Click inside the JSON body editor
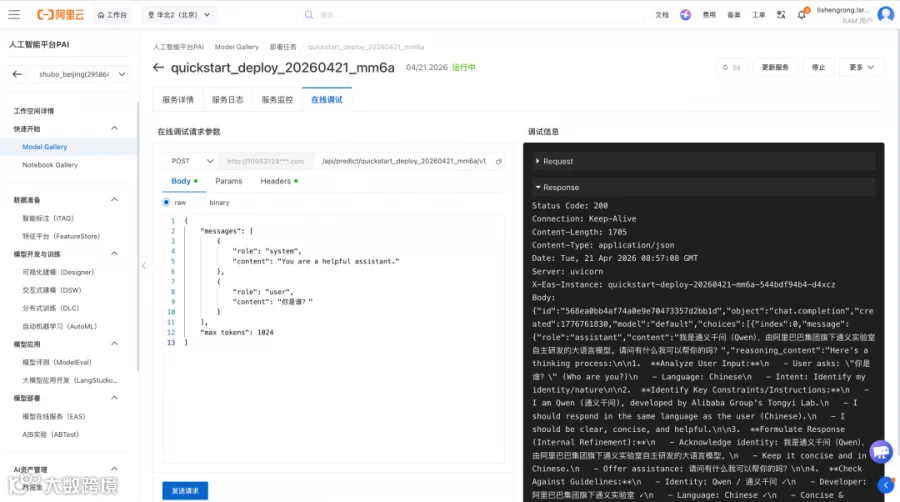900x502 pixels. point(333,338)
